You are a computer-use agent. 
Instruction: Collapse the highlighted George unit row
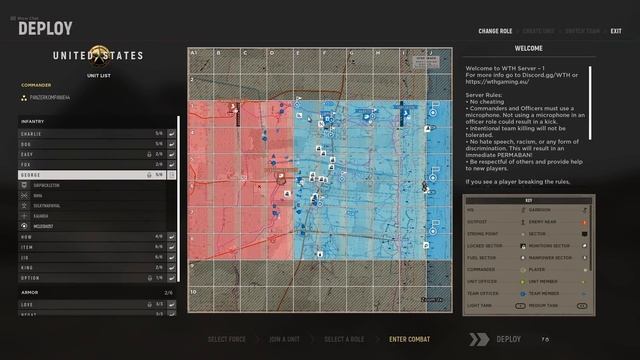(92, 175)
